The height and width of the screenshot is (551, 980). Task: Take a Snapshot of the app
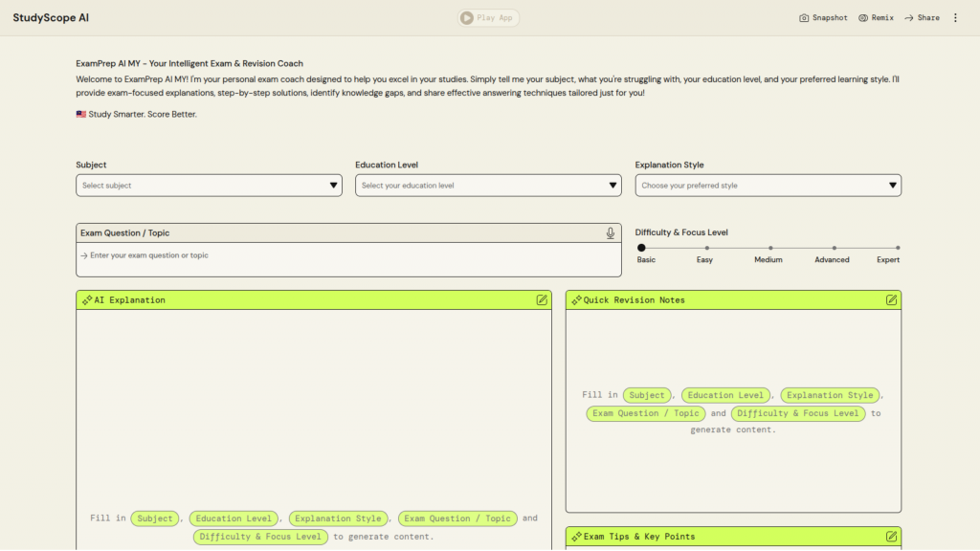coord(823,18)
